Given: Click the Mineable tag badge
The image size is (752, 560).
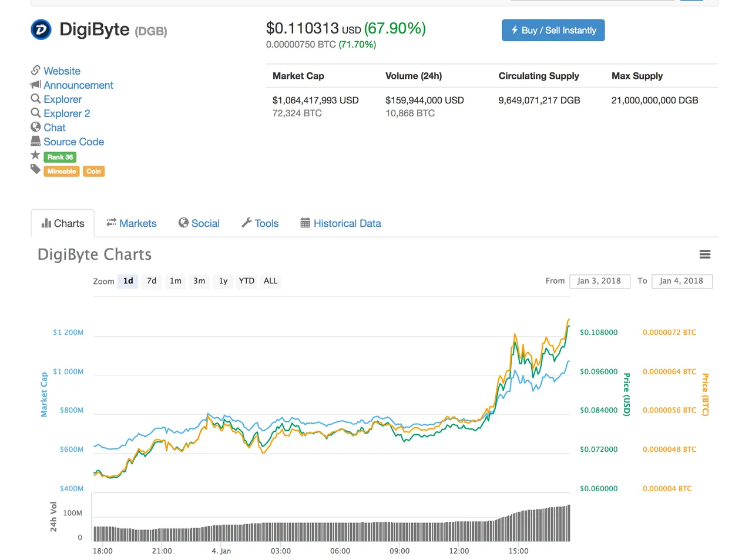Looking at the screenshot, I should [62, 171].
